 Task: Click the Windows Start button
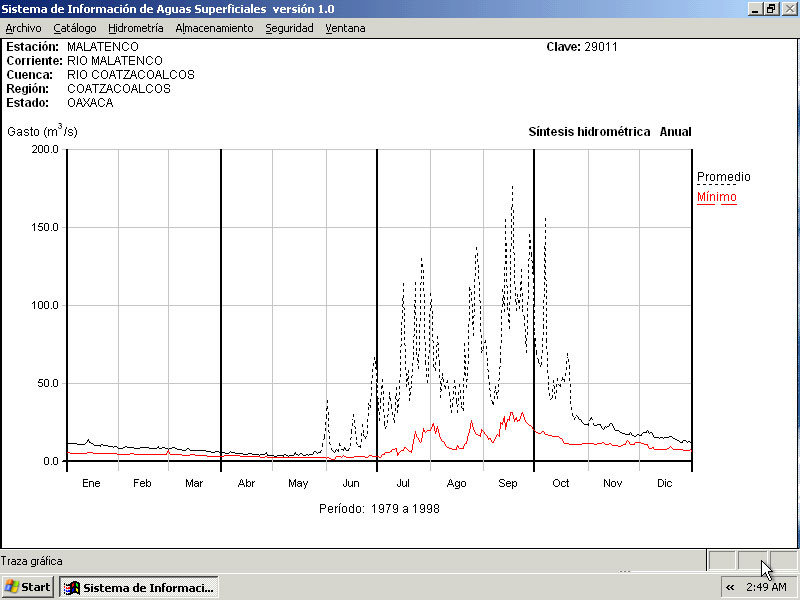28,587
